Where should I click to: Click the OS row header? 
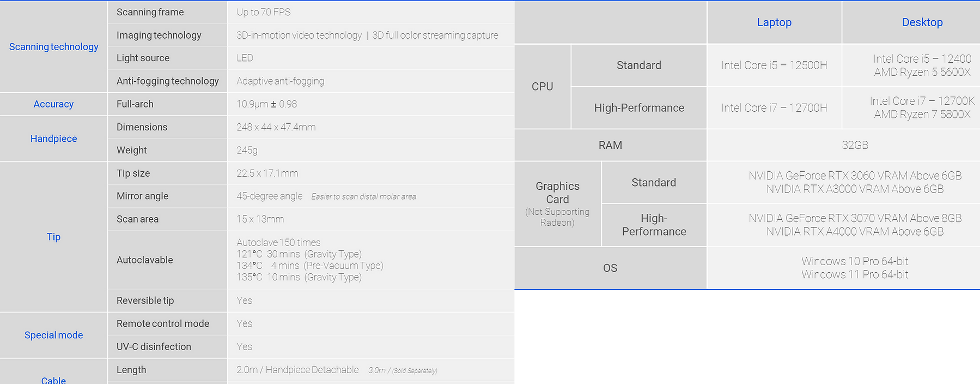tap(610, 268)
